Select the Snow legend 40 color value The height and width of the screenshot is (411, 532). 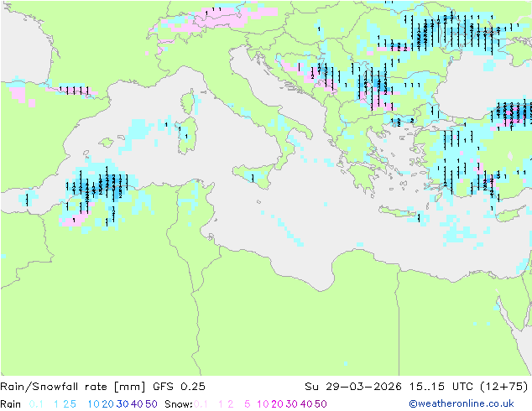click(x=306, y=404)
